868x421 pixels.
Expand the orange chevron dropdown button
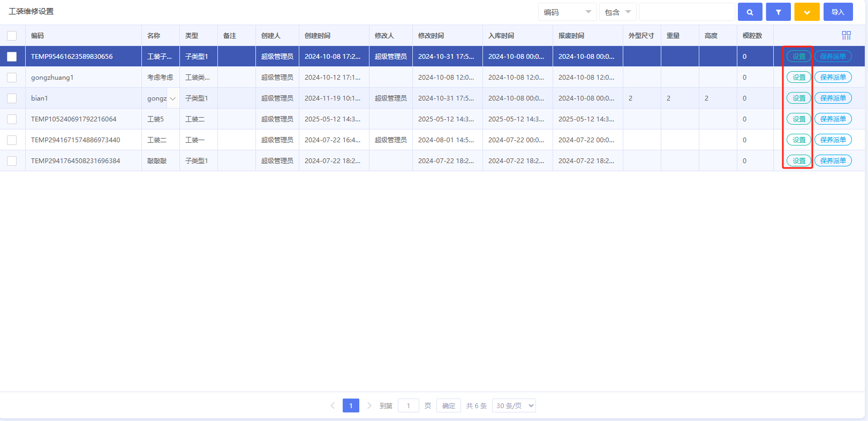807,12
